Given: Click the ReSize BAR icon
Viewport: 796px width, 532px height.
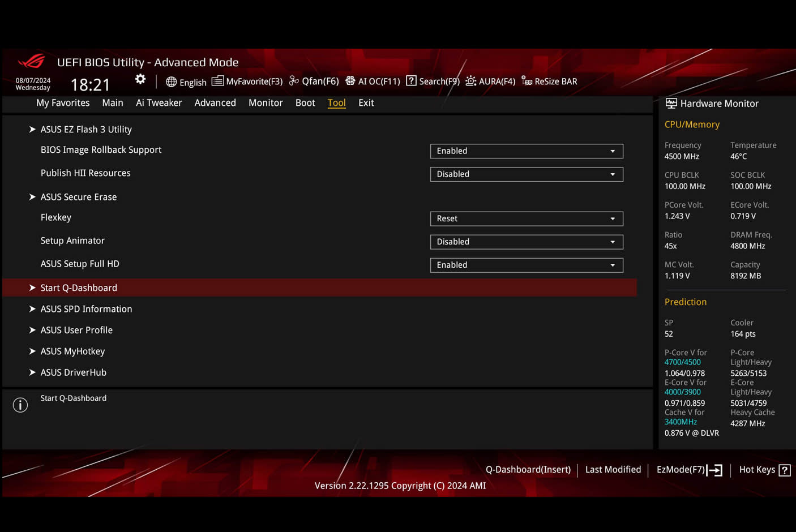Looking at the screenshot, I should pos(527,81).
